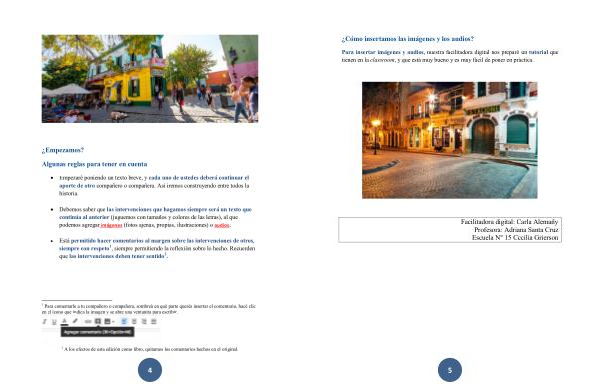
Task: Expand the insert image dropdown arrow
Action: coord(113,321)
